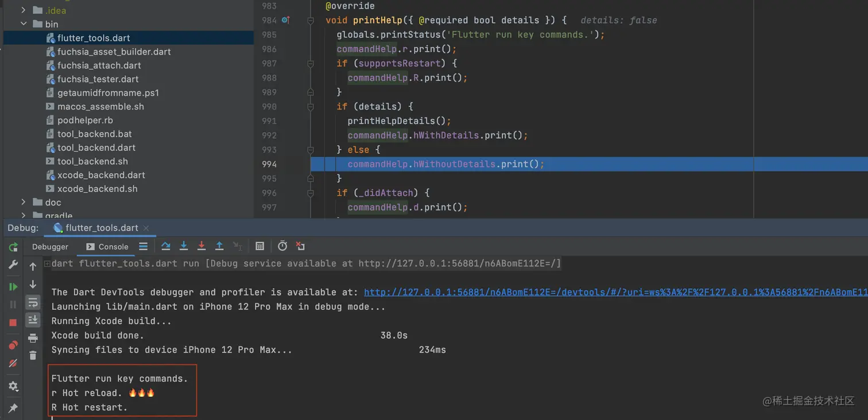
Task: Open the Evaluate Expression calculator
Action: pyautogui.click(x=259, y=246)
